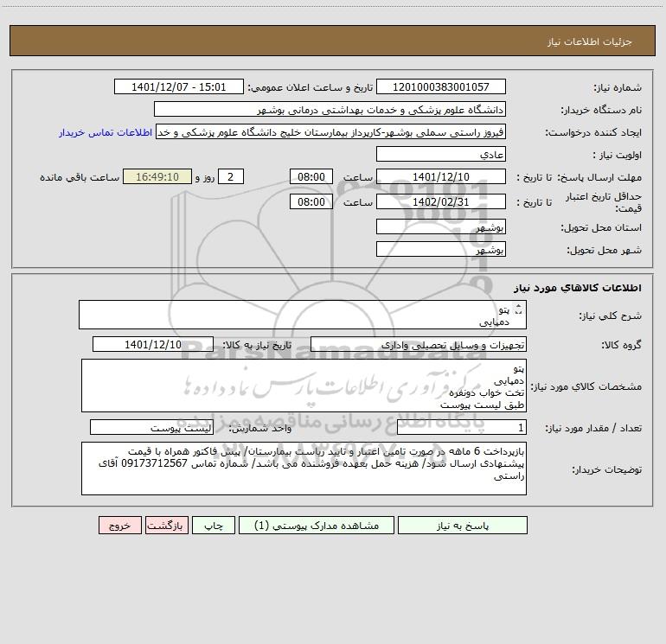Click the label تاریخ و ساعت اعلان عمومی

point(310,87)
